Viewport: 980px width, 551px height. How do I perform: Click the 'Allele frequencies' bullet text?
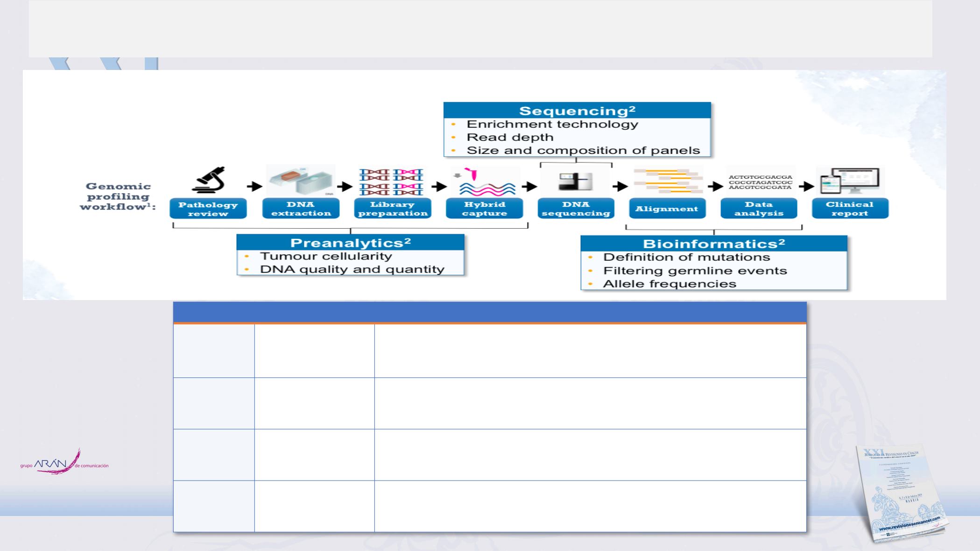tap(670, 284)
